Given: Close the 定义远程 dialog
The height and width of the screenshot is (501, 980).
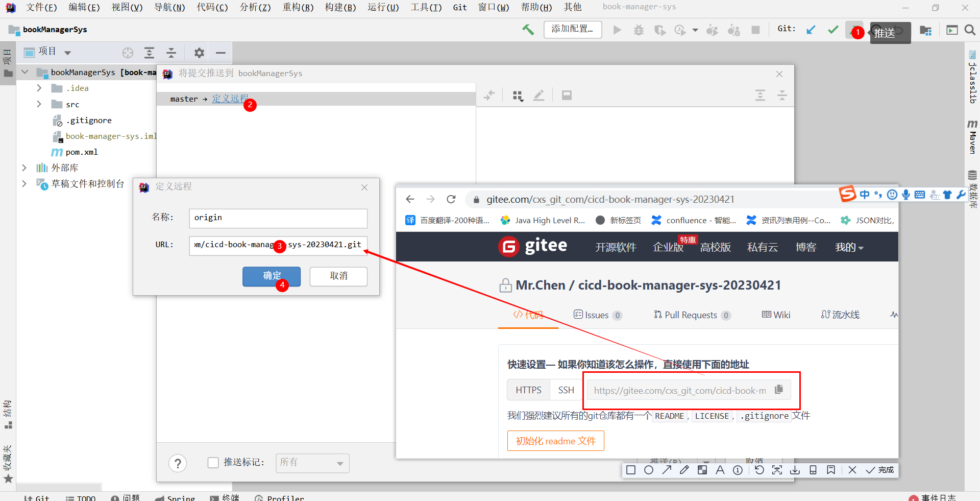Looking at the screenshot, I should [x=364, y=187].
